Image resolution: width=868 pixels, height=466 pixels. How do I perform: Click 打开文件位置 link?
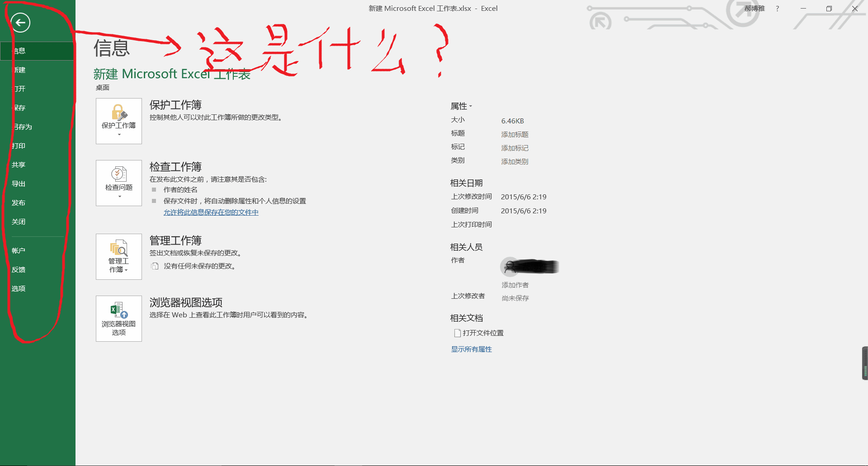click(483, 333)
